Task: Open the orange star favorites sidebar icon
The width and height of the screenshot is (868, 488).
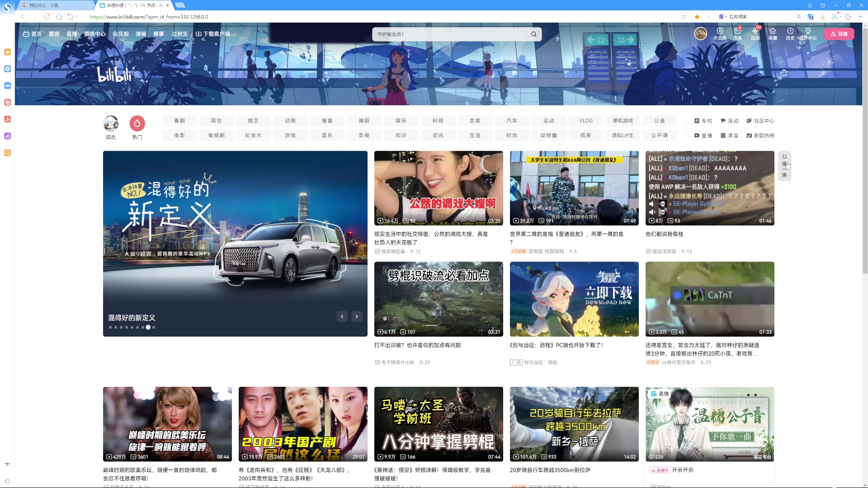Action: click(7, 52)
